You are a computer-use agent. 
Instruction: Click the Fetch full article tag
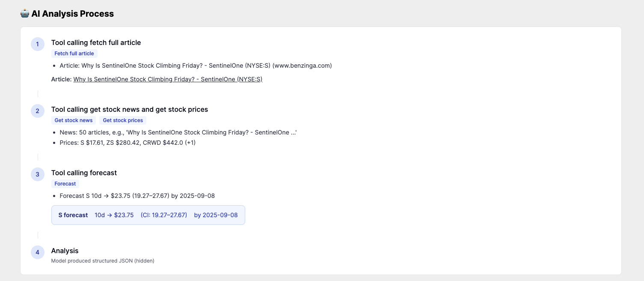(74, 54)
